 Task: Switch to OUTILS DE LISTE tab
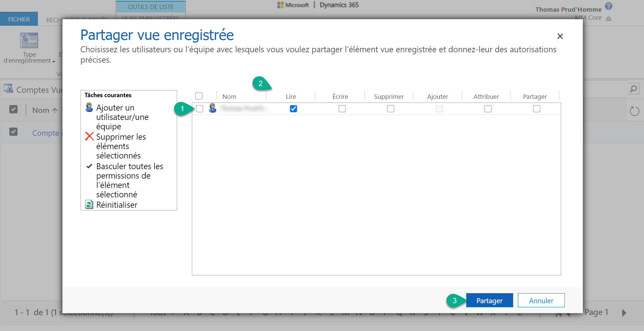tap(151, 7)
